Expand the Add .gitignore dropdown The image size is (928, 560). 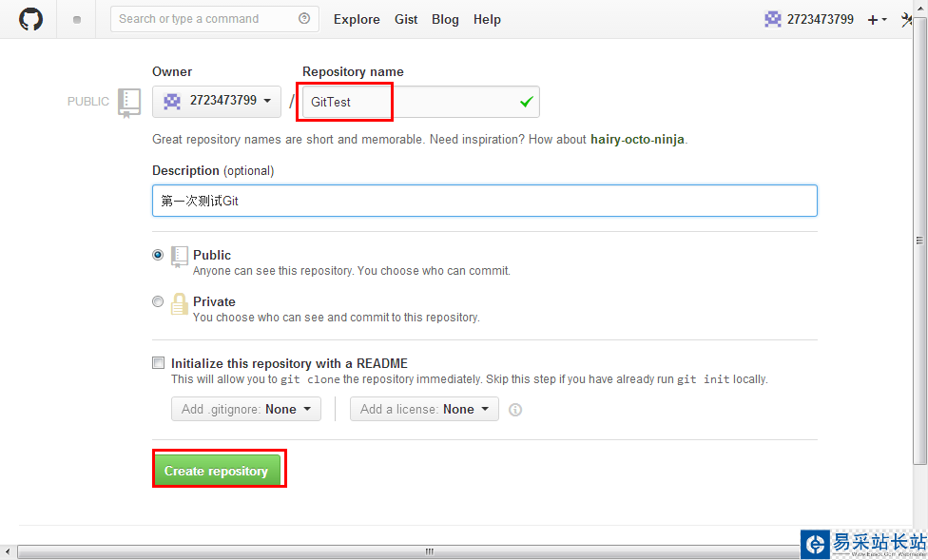tap(246, 409)
